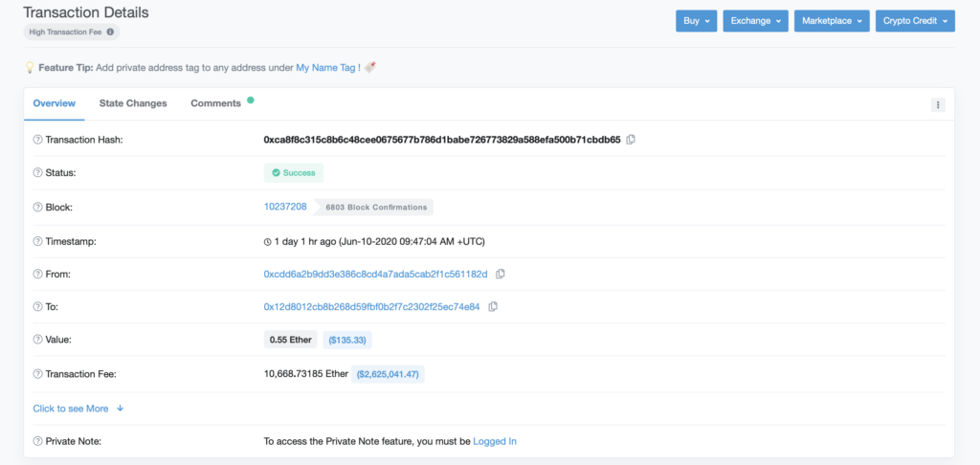Open block 10237208
The width and height of the screenshot is (980, 465).
click(x=285, y=207)
